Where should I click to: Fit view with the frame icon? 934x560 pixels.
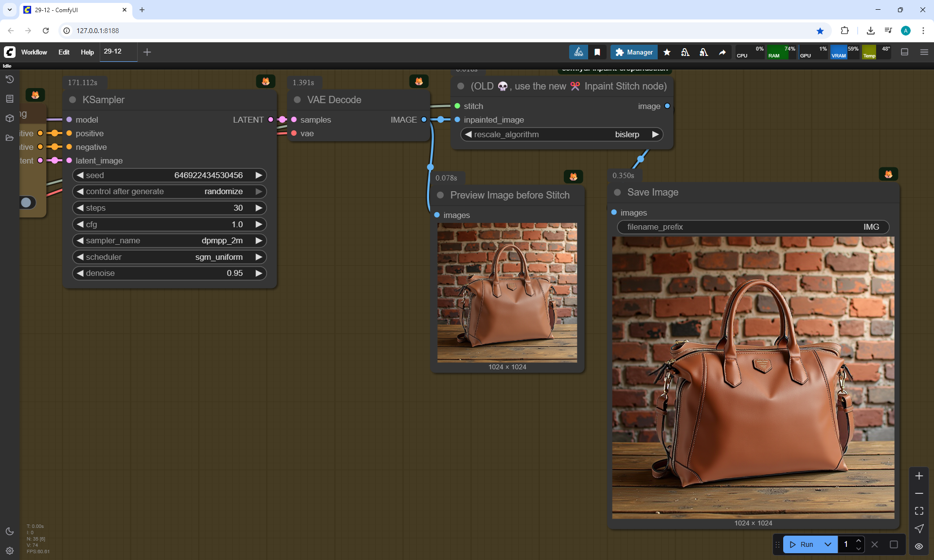919,511
